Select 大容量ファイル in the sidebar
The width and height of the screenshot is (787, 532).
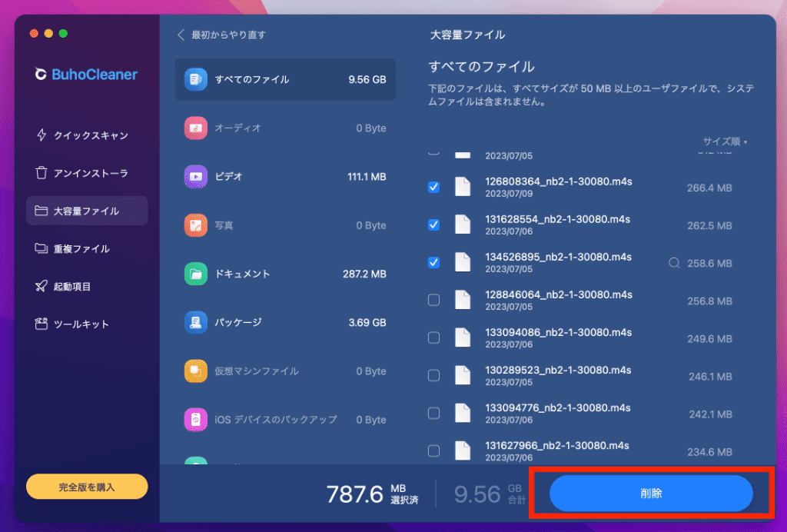[87, 211]
